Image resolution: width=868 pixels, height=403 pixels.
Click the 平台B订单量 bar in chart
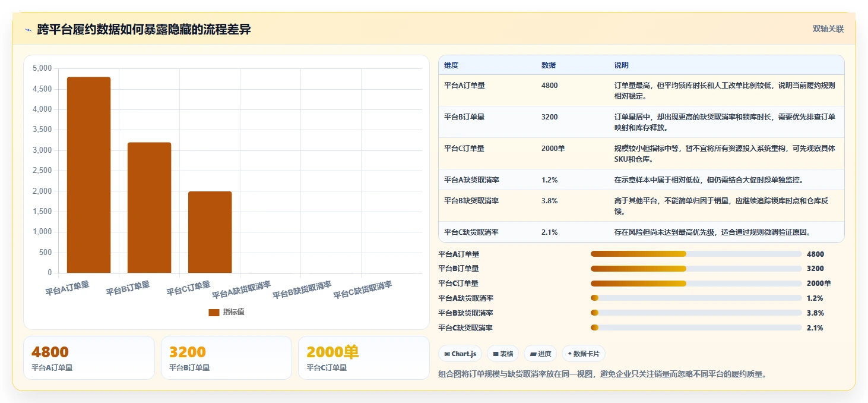(x=149, y=207)
